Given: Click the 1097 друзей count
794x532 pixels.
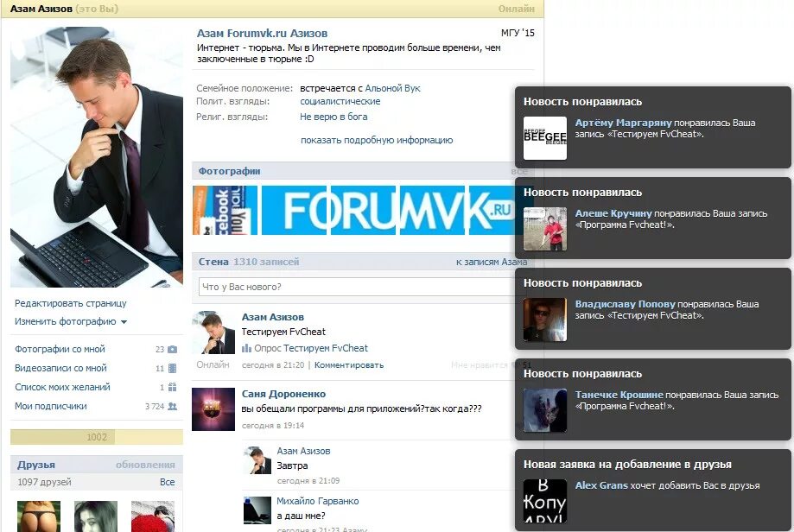Looking at the screenshot, I should pos(44,482).
